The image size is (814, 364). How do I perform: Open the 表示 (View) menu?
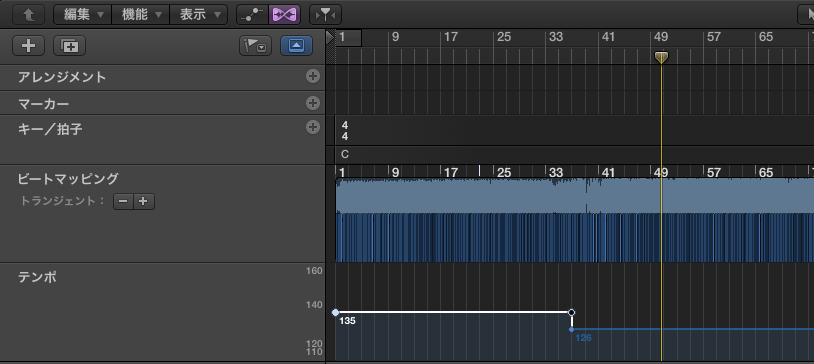(x=198, y=15)
